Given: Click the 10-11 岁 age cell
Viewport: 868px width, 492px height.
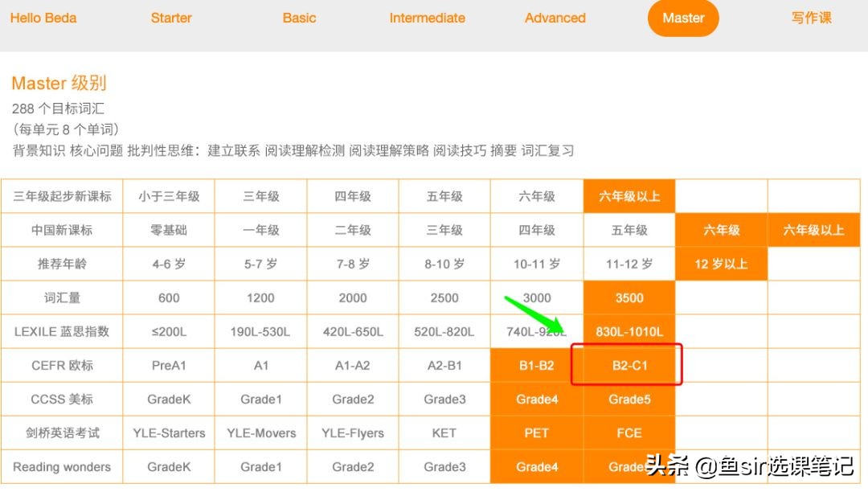Looking at the screenshot, I should coord(536,264).
